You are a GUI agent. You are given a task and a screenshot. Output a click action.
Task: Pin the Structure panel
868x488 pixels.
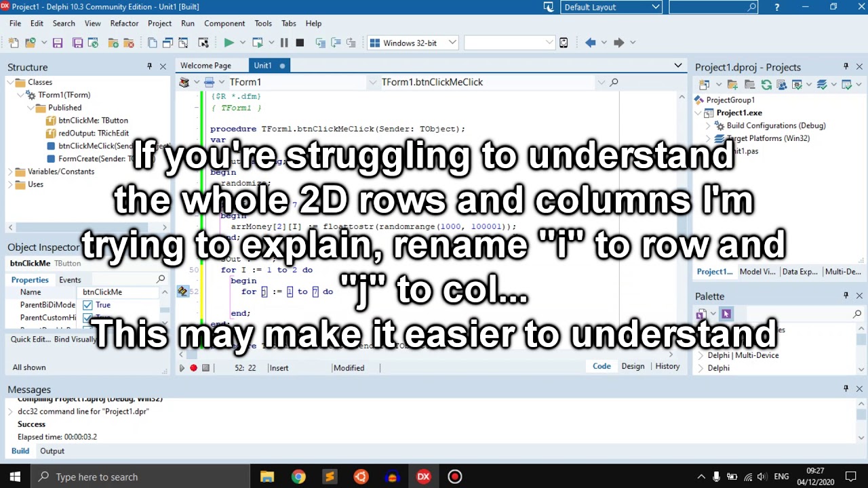149,66
